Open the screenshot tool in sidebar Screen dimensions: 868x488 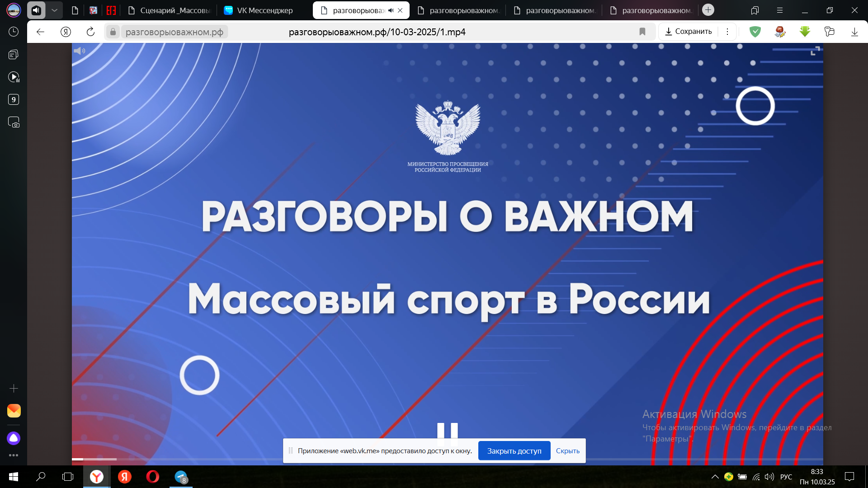pyautogui.click(x=14, y=122)
